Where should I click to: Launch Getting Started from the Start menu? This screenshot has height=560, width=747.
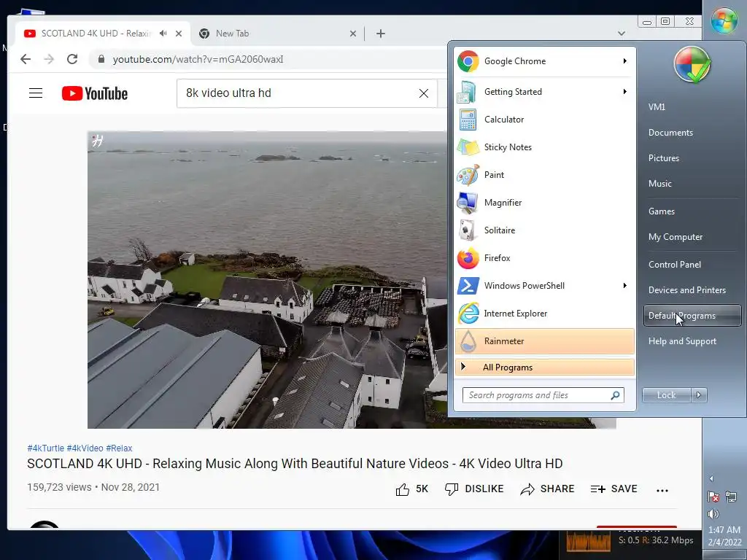tap(544, 91)
